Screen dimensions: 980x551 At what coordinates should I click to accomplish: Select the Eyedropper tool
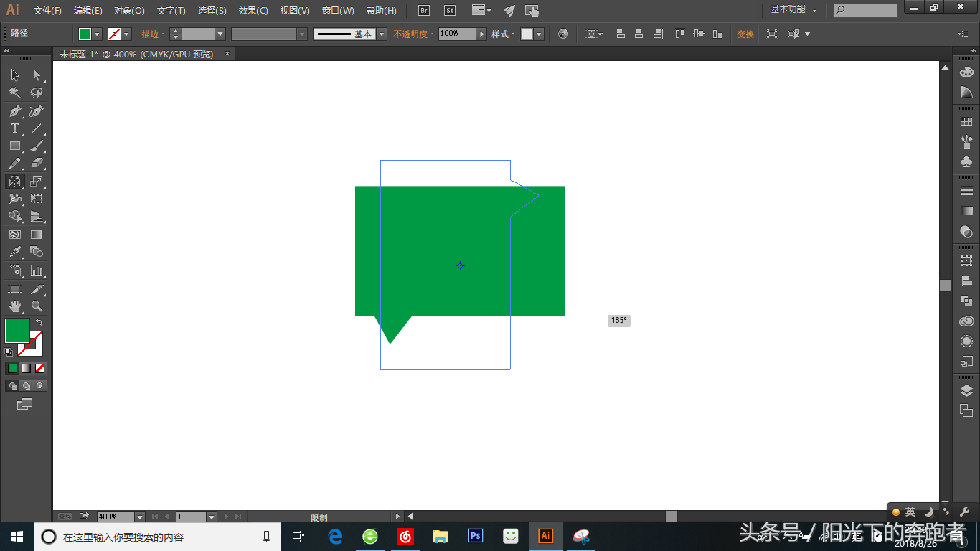(14, 253)
